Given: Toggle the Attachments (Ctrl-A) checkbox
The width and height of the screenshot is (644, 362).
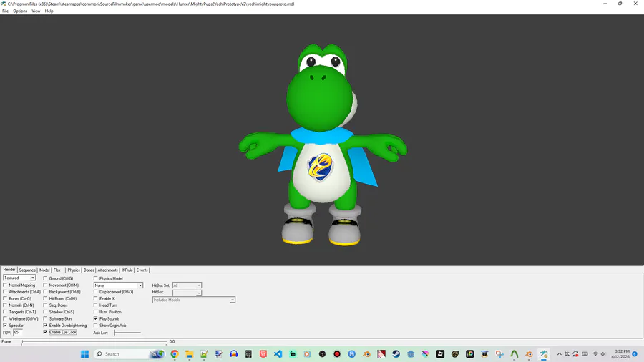Looking at the screenshot, I should tap(5, 292).
